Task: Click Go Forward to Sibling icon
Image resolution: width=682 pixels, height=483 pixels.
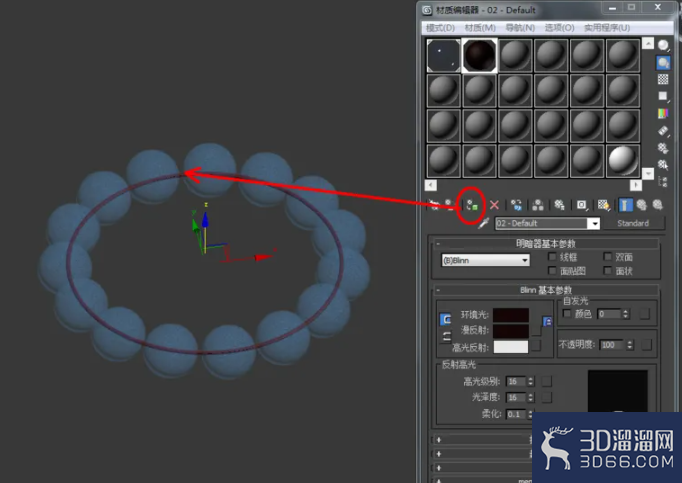Action: 657,205
